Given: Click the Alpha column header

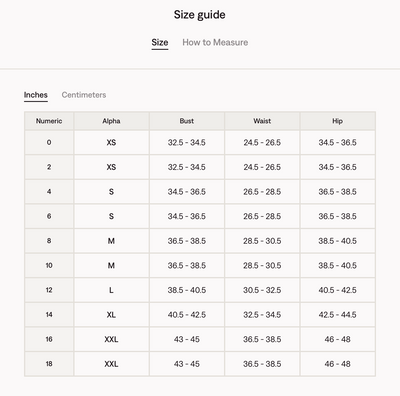Looking at the screenshot, I should 111,121.
